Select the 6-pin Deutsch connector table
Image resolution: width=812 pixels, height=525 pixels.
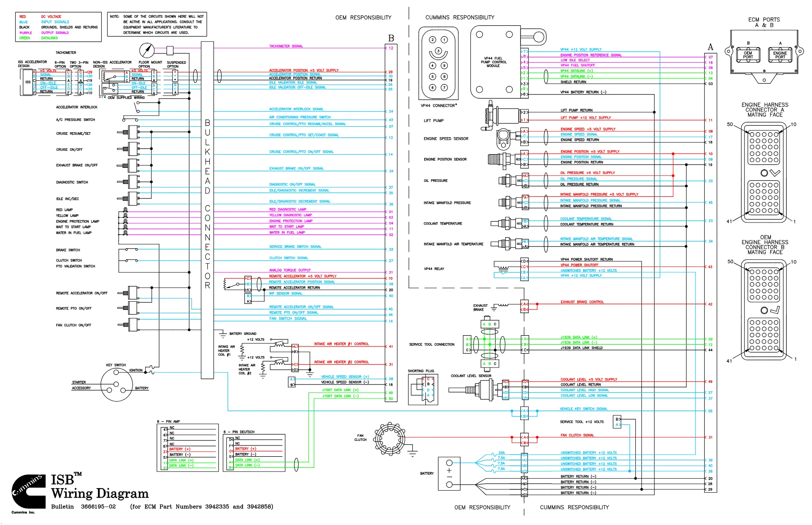click(x=254, y=452)
